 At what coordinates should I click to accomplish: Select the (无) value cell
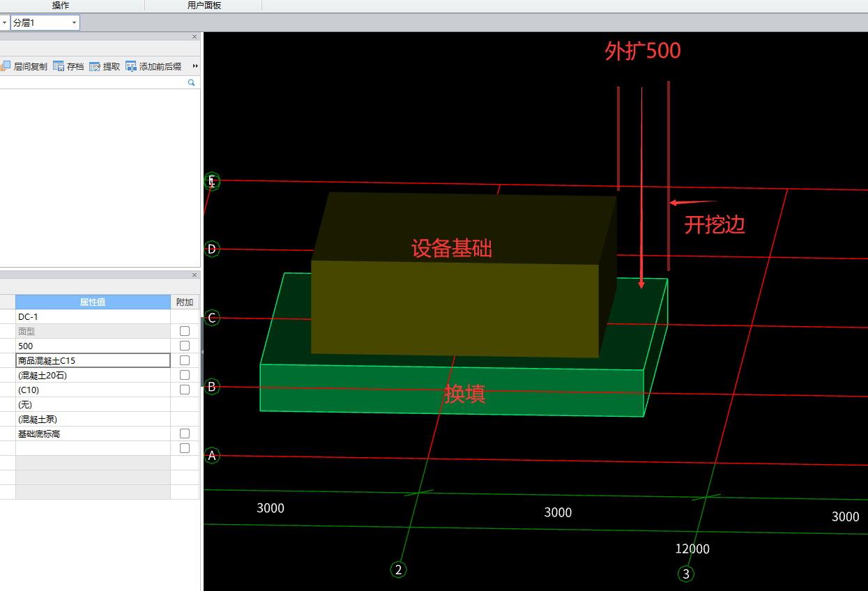pyautogui.click(x=93, y=404)
